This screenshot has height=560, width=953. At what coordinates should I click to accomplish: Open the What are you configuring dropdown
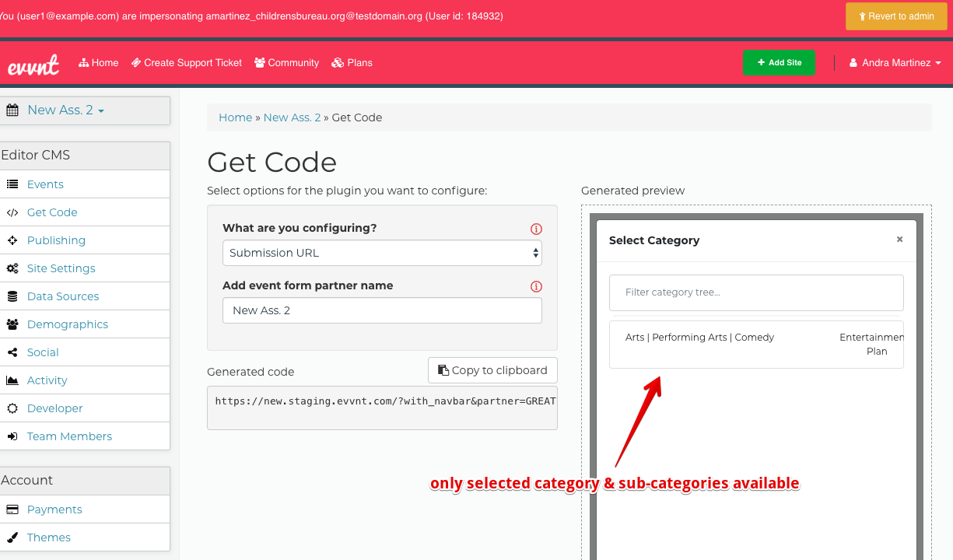pos(382,253)
